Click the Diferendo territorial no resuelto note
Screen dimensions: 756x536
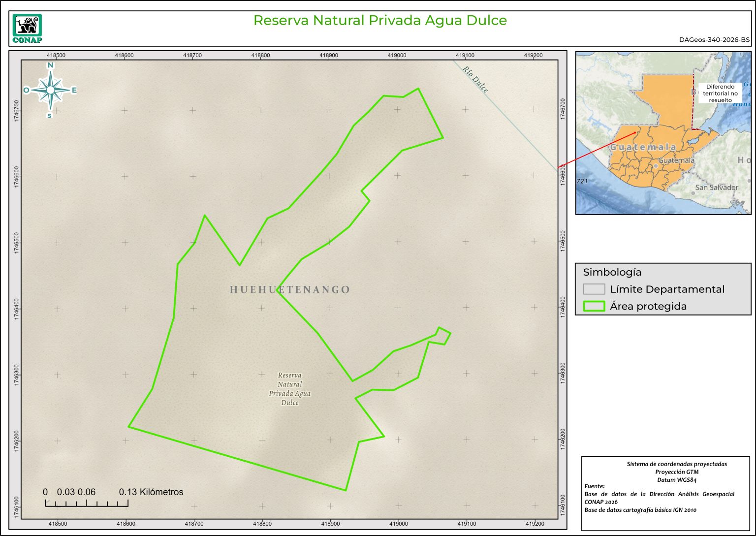[x=720, y=93]
